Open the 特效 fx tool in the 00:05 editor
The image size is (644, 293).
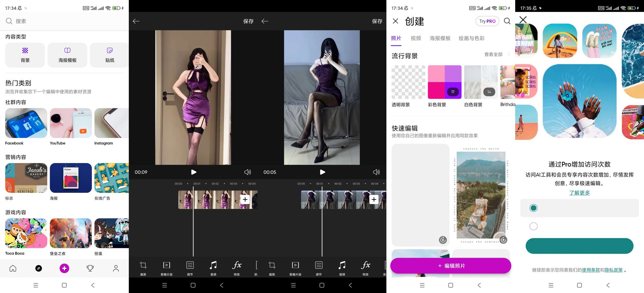[365, 268]
